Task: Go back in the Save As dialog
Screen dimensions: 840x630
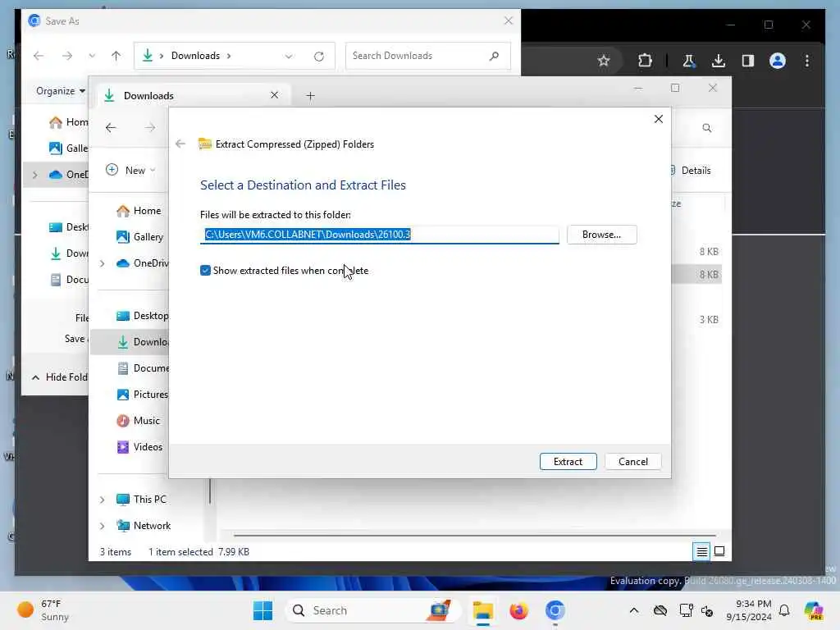Action: [x=39, y=56]
